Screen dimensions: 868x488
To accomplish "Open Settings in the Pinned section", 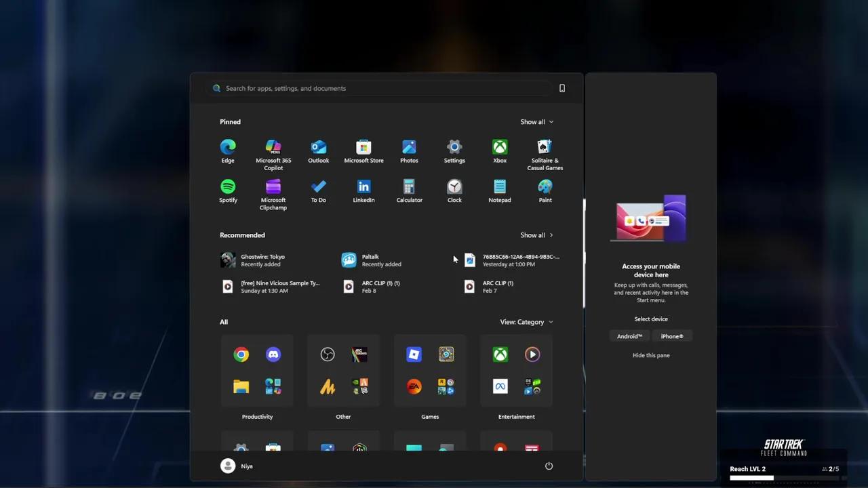I will click(x=454, y=152).
